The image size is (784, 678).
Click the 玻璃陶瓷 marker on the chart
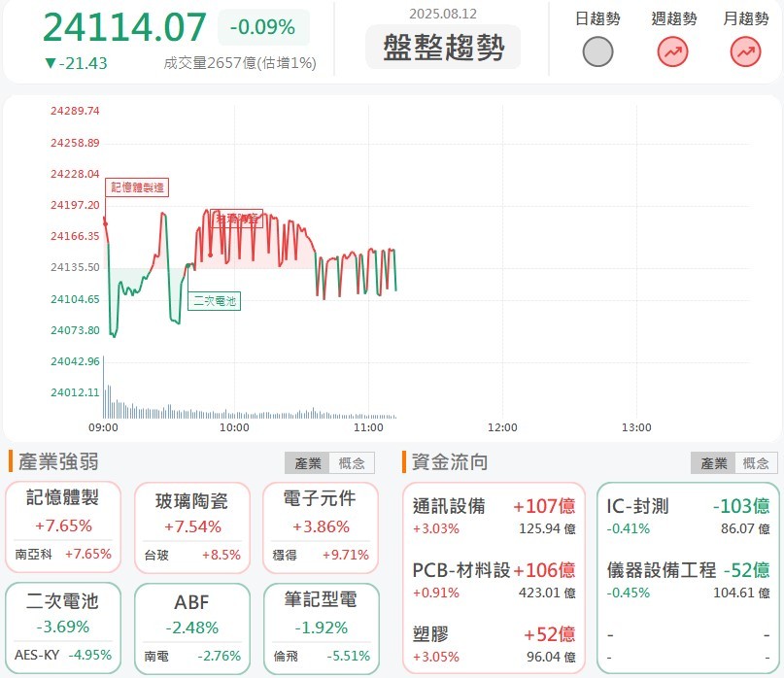[x=236, y=219]
